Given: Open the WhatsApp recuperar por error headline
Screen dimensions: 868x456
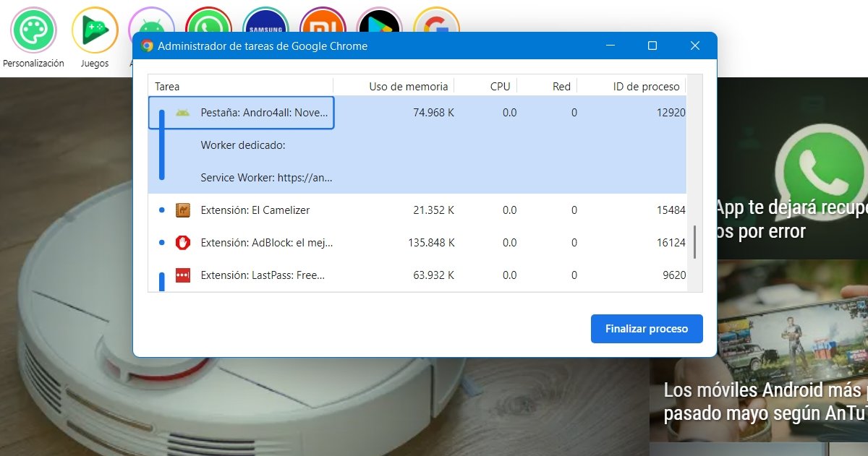Looking at the screenshot, I should click(791, 220).
